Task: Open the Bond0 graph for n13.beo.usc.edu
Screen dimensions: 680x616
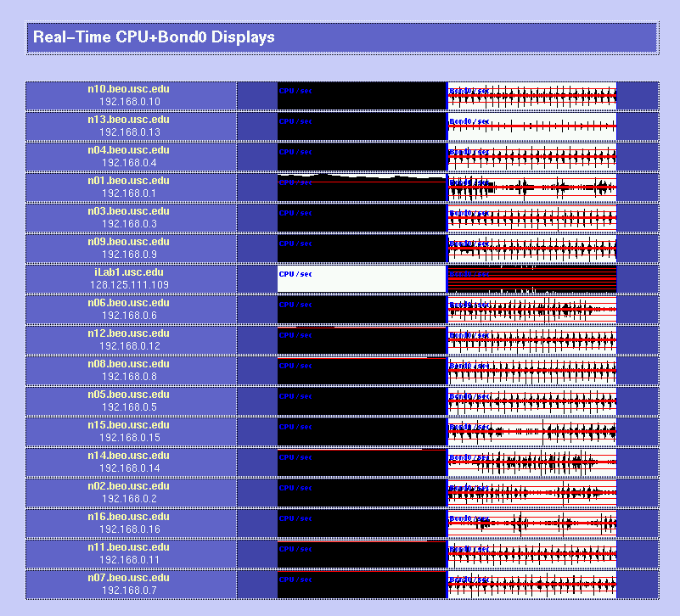Action: click(x=531, y=126)
